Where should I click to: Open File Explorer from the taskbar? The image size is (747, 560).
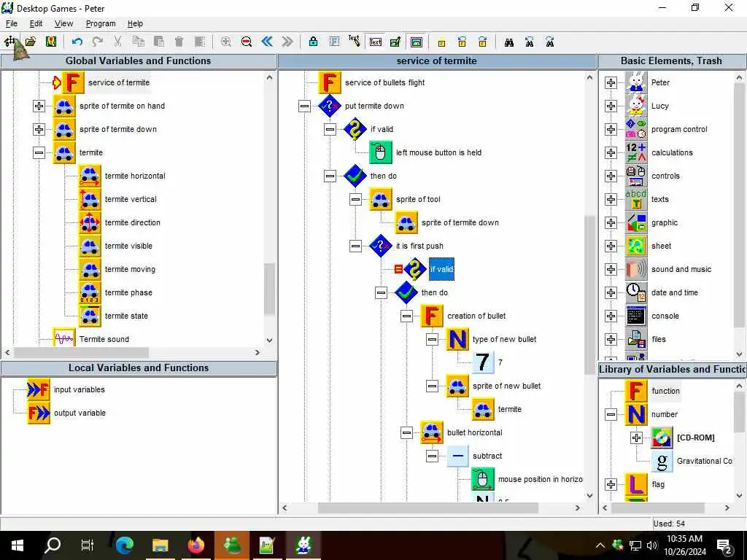(x=160, y=545)
